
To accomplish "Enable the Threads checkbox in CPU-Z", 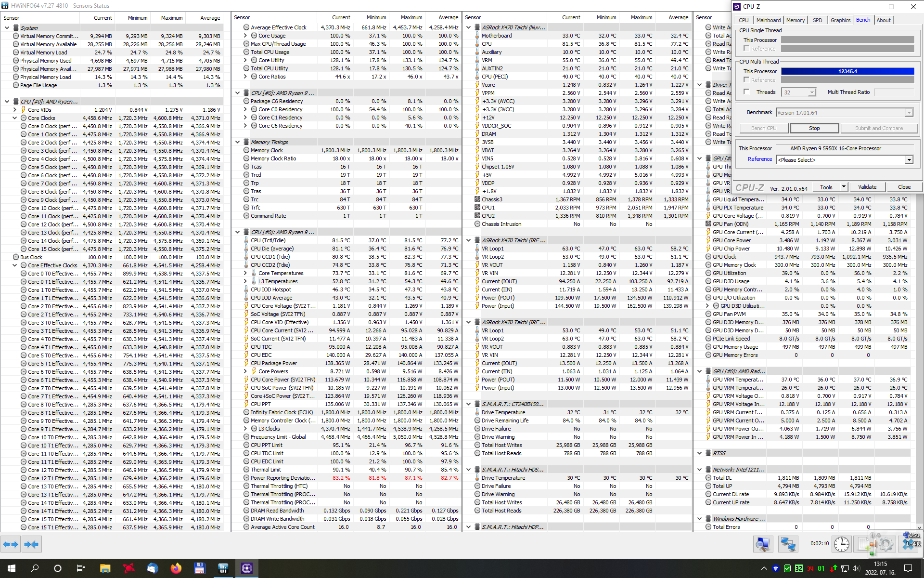I will (746, 92).
